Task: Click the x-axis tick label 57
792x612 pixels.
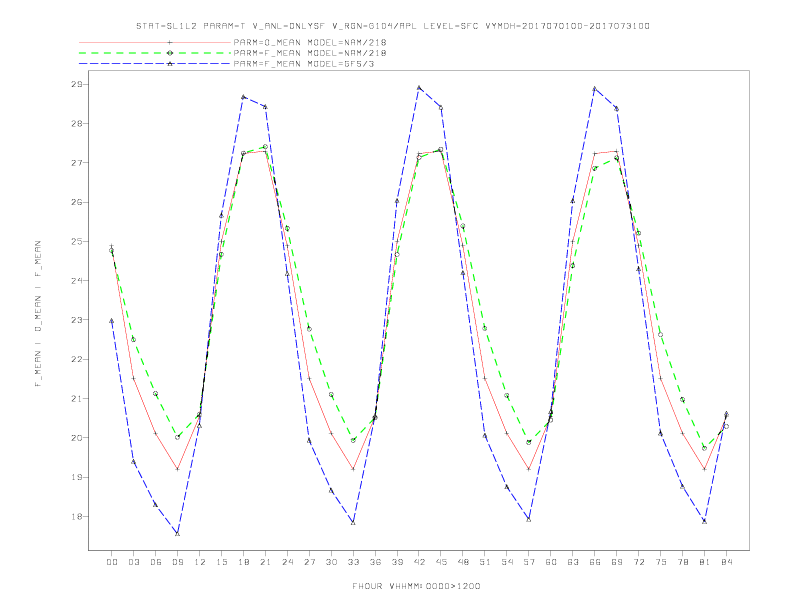Action: coord(529,562)
